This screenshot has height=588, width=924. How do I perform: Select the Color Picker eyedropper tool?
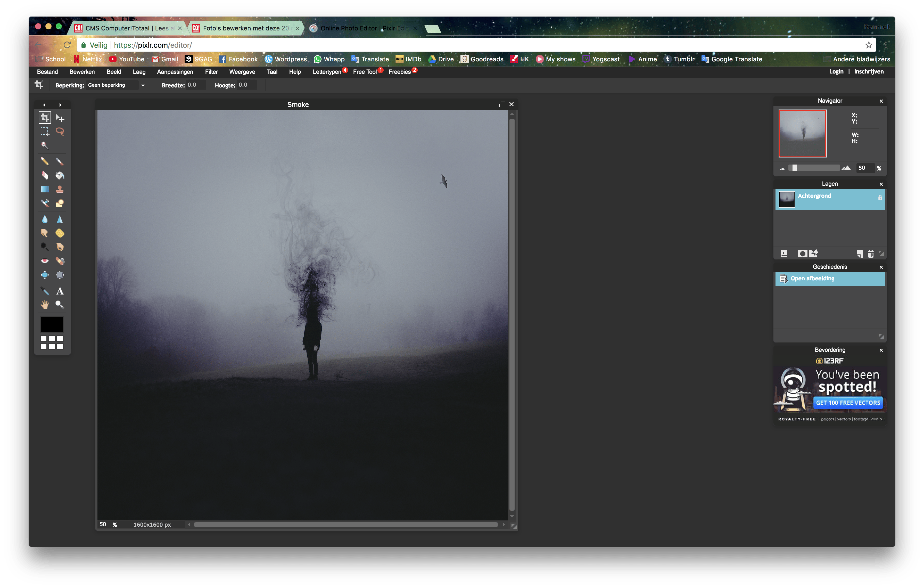pyautogui.click(x=45, y=291)
